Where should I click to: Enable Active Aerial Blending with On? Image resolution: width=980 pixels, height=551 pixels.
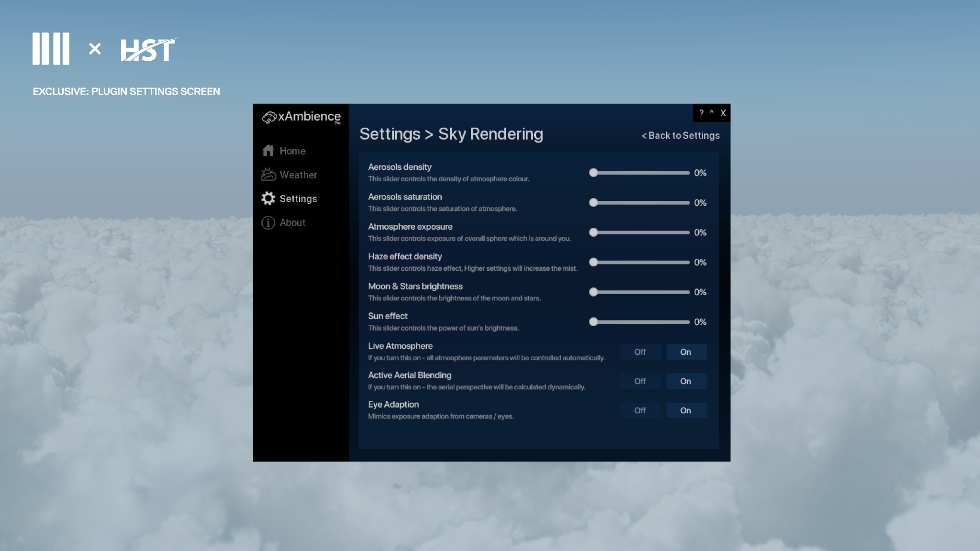coord(686,381)
